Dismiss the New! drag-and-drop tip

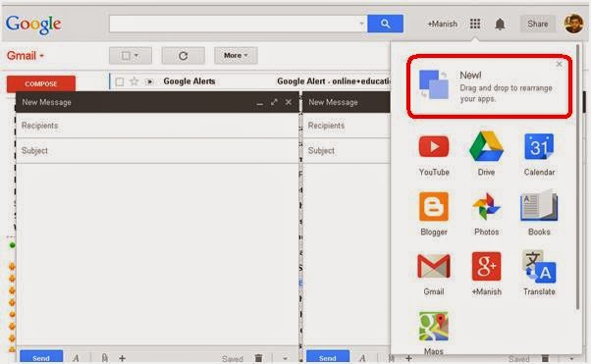coord(559,64)
